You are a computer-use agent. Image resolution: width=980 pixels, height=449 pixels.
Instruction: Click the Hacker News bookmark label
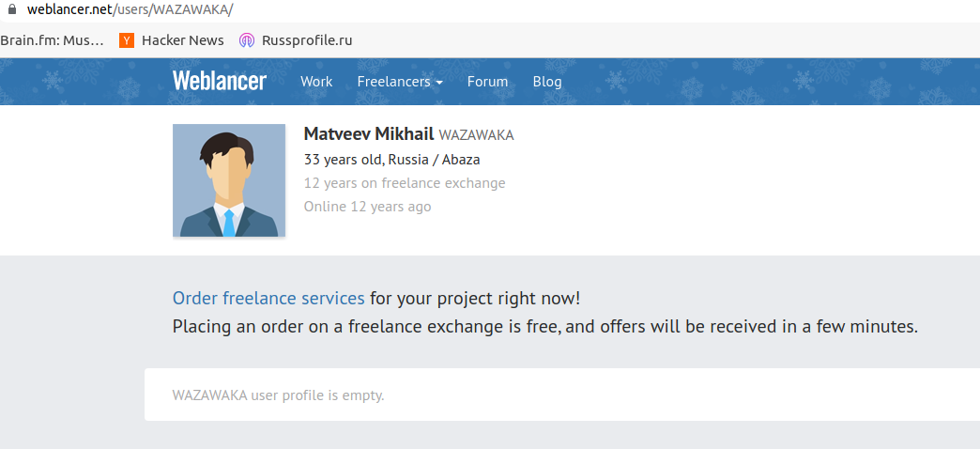pos(182,40)
